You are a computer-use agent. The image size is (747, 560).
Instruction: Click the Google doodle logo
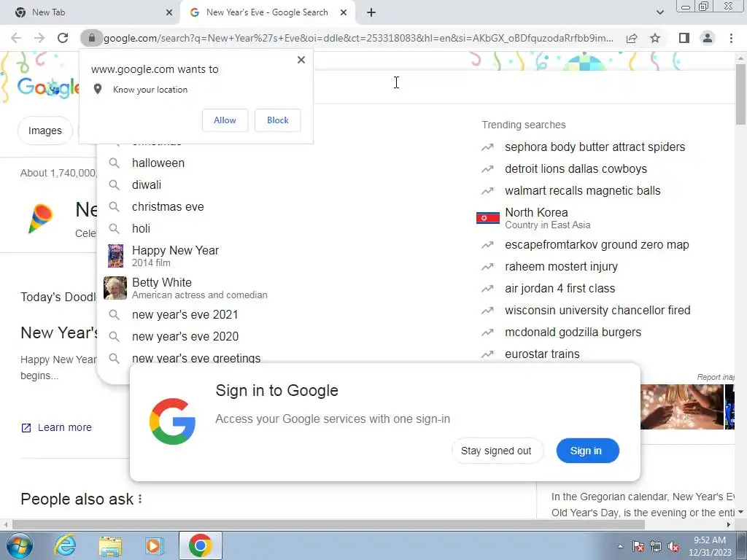[x=48, y=87]
